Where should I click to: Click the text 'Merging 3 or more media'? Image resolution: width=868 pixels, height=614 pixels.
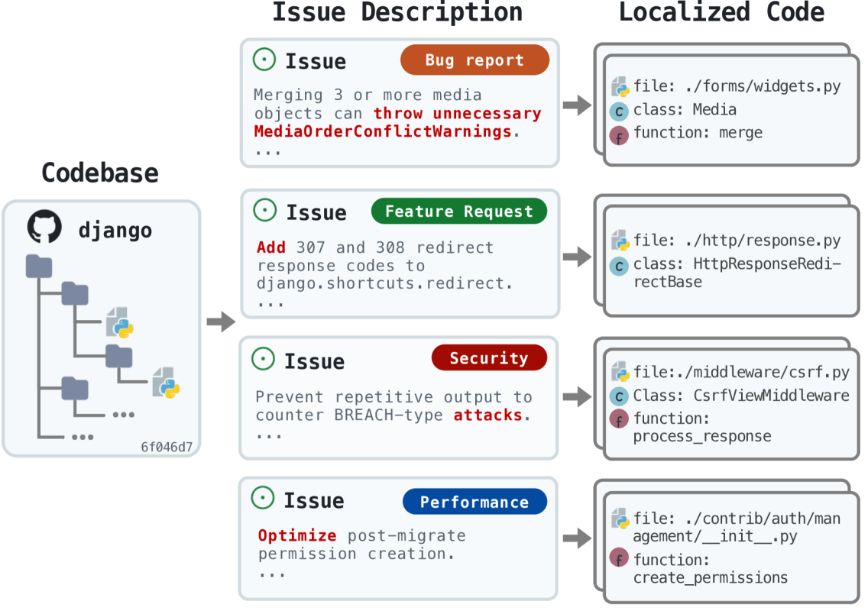pyautogui.click(x=368, y=95)
